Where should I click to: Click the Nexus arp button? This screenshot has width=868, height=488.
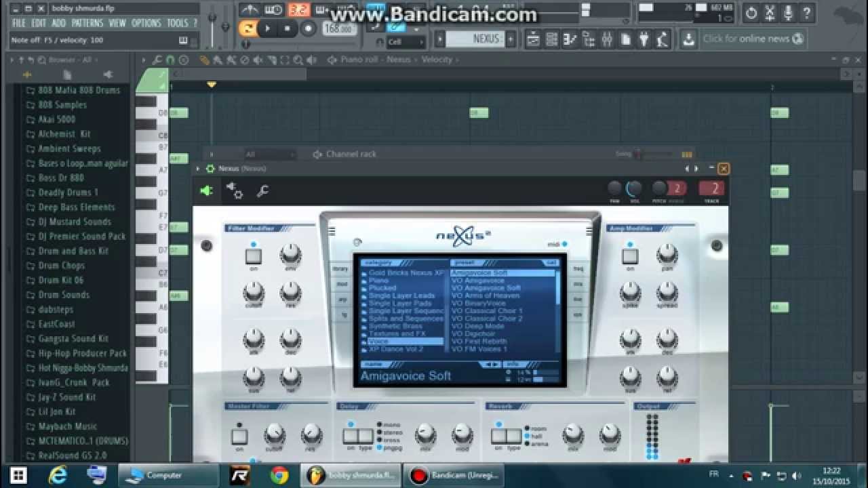[343, 299]
